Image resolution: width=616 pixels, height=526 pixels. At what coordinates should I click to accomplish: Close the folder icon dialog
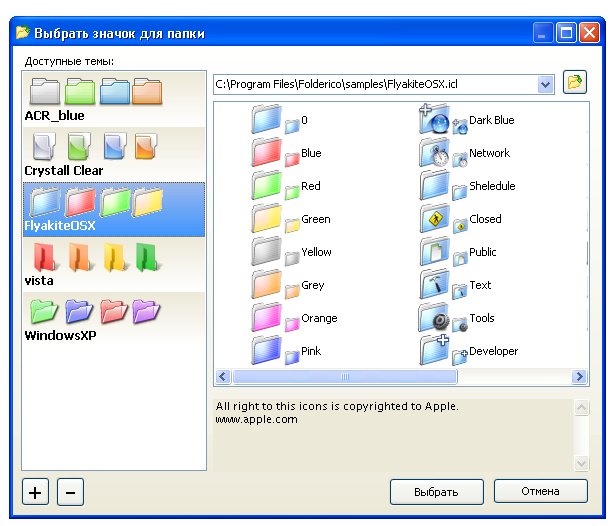(589, 33)
